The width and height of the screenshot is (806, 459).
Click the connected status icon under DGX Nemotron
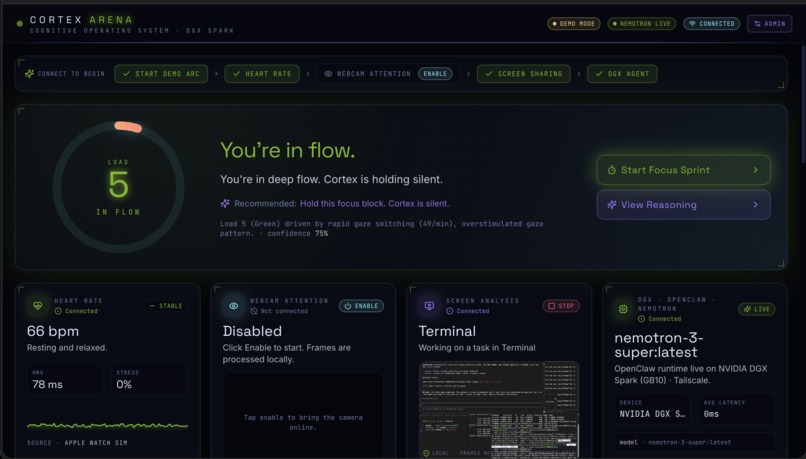click(x=642, y=319)
